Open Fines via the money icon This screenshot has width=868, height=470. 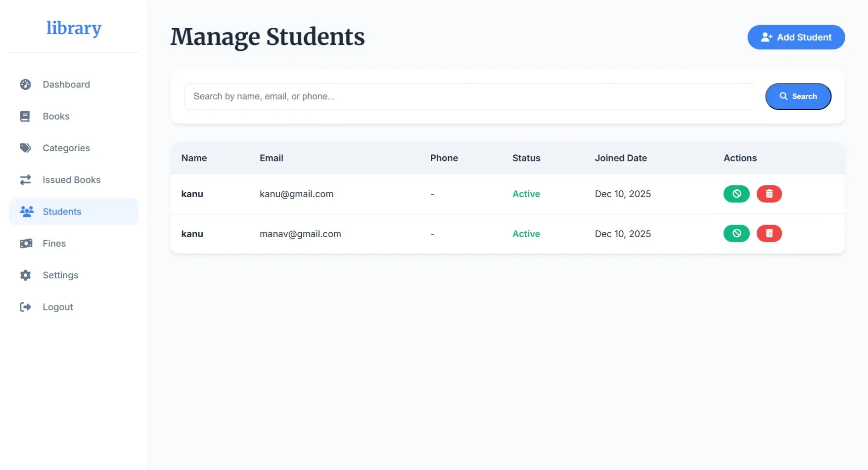25,243
